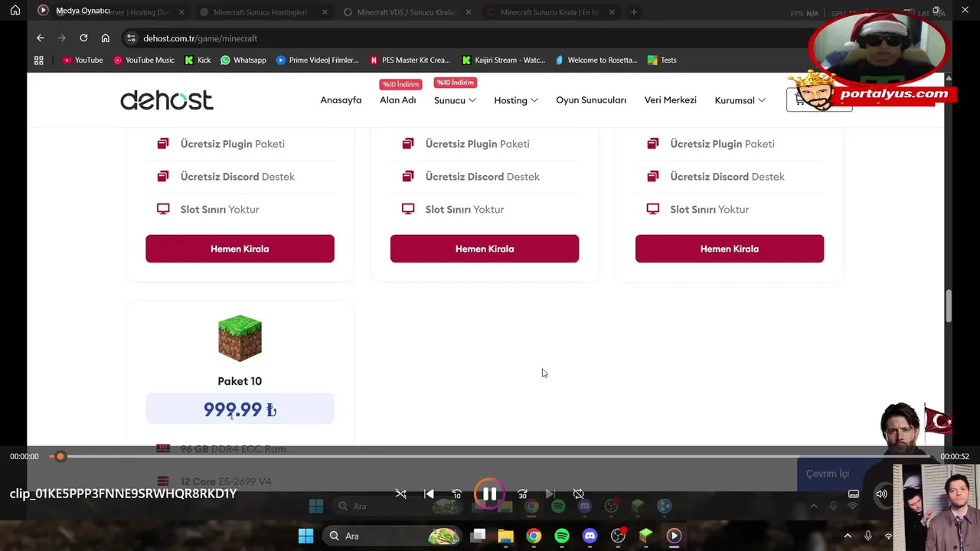Toggle repeat mode in Media Player
The width and height of the screenshot is (980, 551).
(579, 494)
